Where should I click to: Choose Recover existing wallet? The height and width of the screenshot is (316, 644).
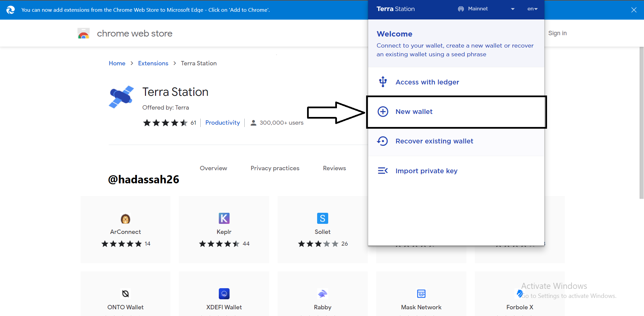click(x=456, y=141)
